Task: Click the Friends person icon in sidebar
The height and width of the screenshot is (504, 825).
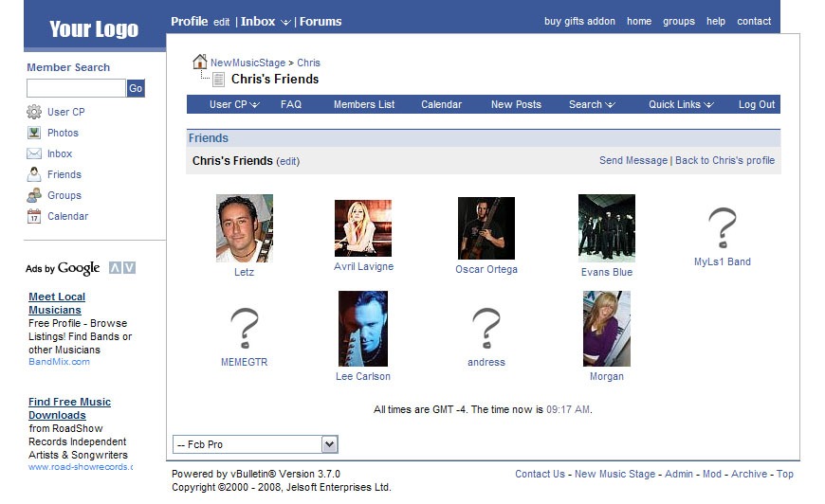Action: point(34,174)
